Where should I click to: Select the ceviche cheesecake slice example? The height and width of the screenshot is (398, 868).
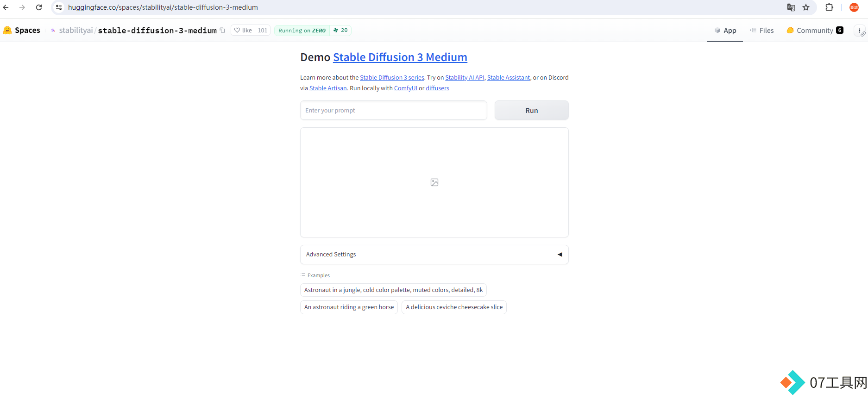click(x=454, y=307)
